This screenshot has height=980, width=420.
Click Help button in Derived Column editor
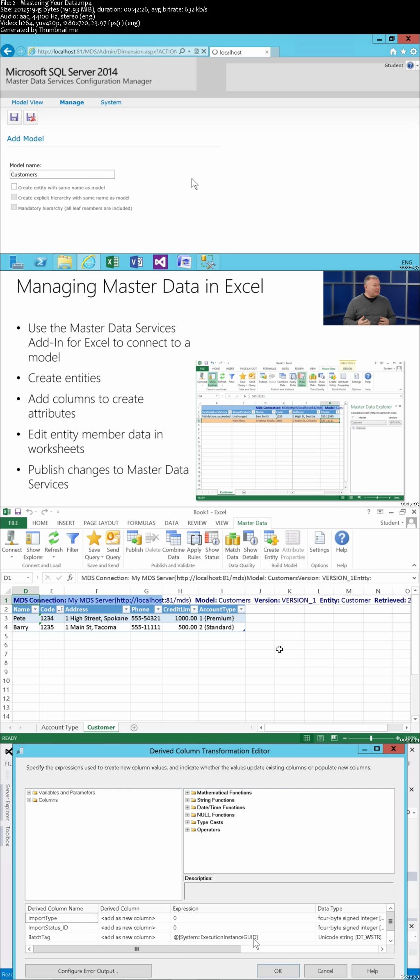point(373,971)
